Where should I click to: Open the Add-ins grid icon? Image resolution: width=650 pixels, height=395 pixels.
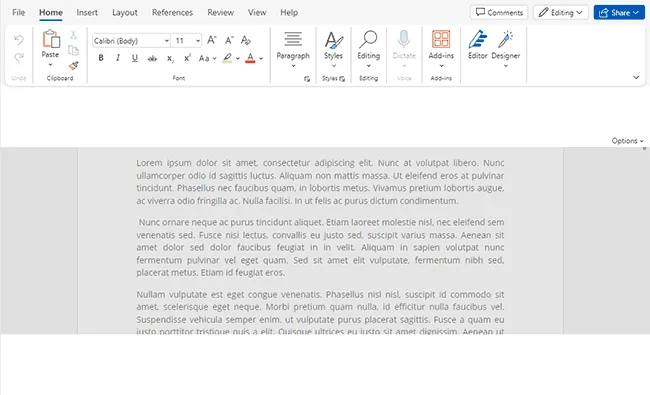point(441,39)
